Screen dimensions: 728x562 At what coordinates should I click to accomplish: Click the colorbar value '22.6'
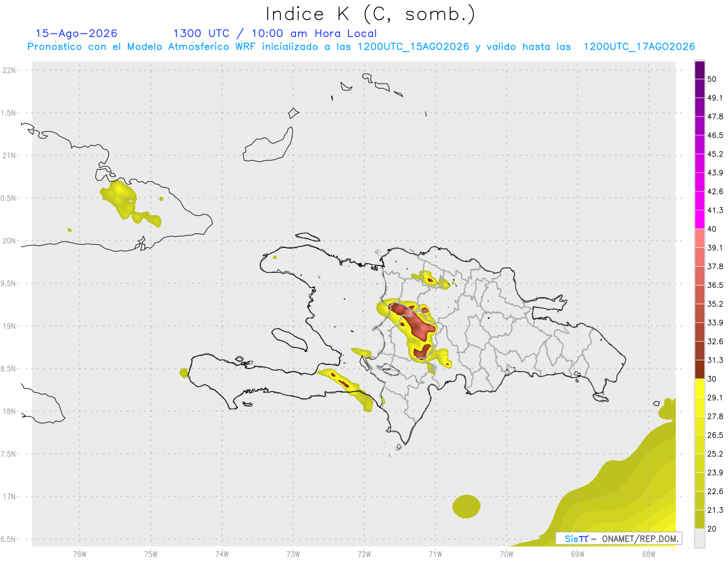[x=715, y=491]
